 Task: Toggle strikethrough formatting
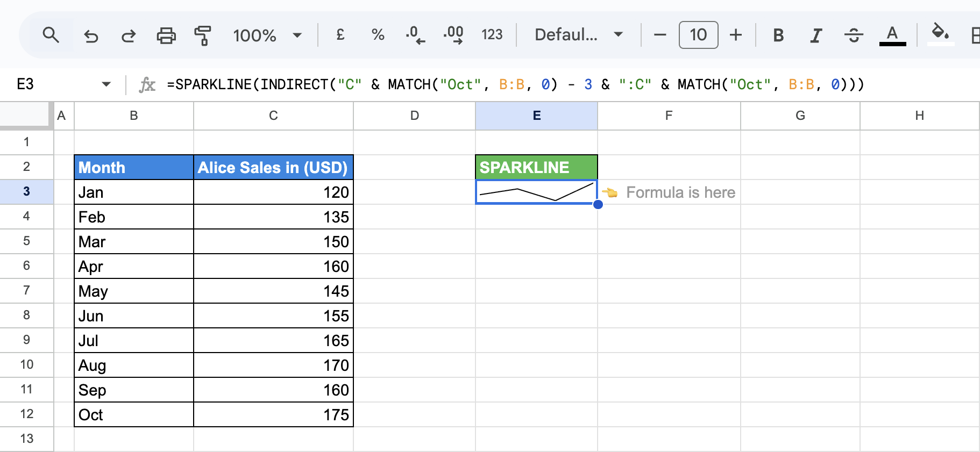click(854, 35)
